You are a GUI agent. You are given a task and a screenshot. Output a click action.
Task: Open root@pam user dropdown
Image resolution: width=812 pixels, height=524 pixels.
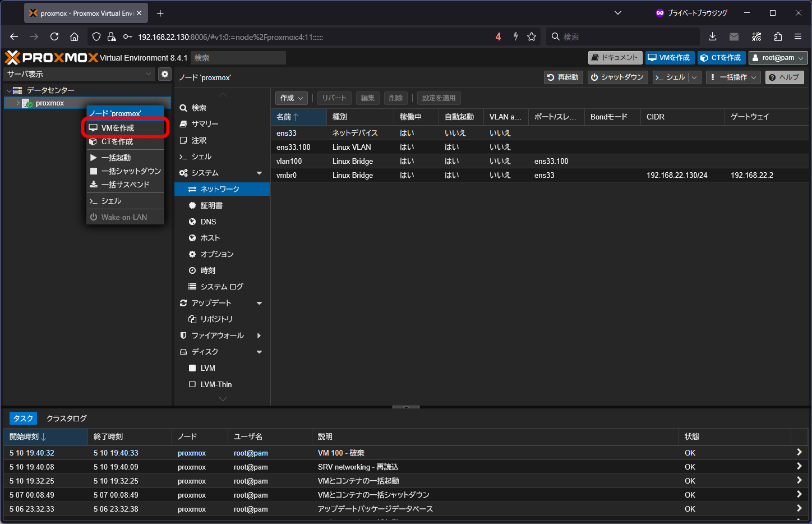tap(778, 58)
